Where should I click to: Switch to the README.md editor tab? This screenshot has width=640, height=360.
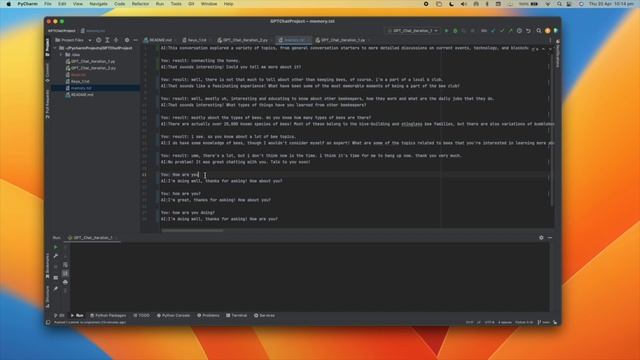(158, 40)
